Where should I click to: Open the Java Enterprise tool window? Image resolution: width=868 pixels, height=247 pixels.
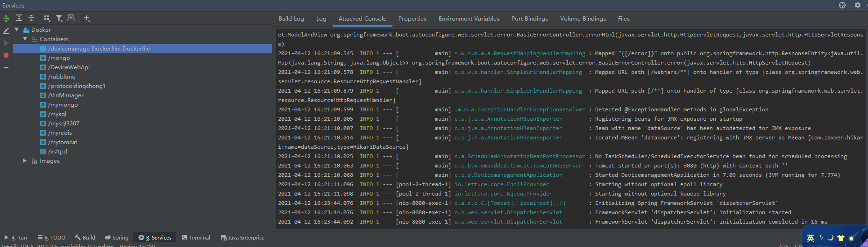coord(242,238)
